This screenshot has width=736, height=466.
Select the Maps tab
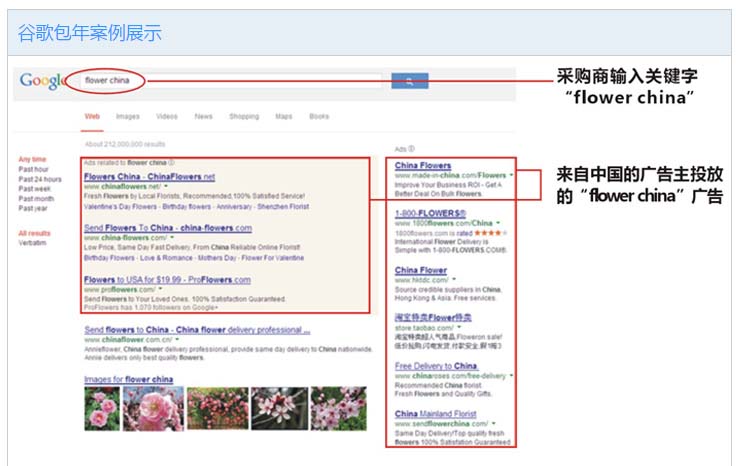pyautogui.click(x=284, y=116)
